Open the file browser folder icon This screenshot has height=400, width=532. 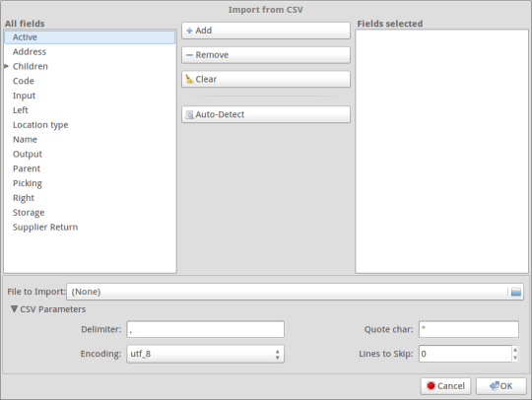pos(515,292)
